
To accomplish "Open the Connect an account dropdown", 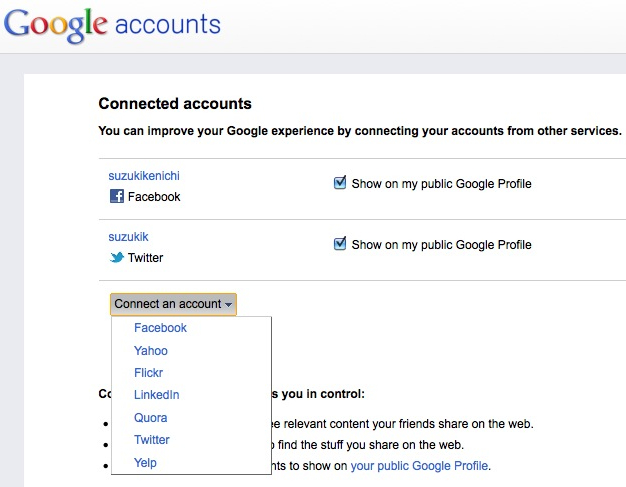I will click(173, 304).
